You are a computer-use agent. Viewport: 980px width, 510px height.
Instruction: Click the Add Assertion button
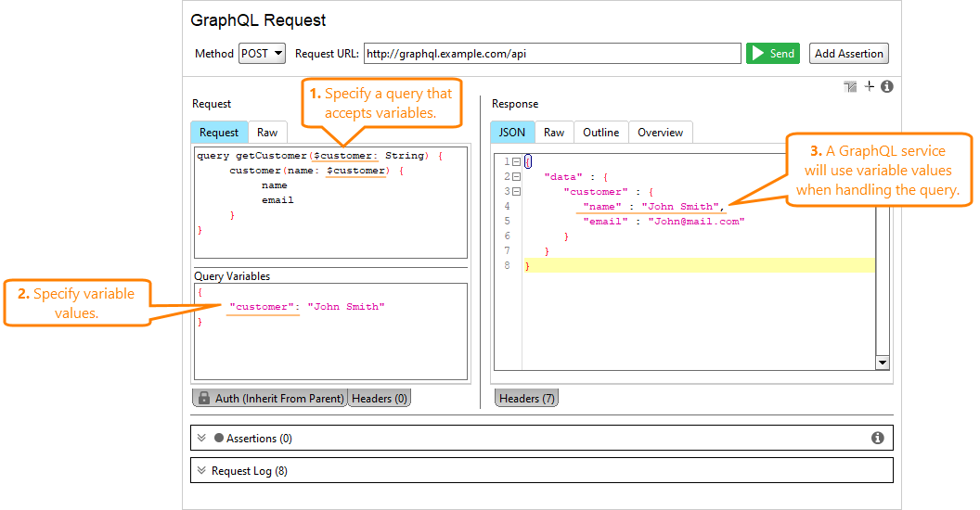point(849,54)
